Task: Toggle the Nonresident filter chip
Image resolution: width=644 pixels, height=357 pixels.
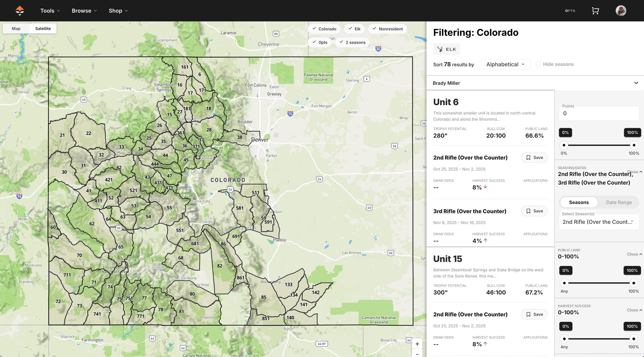Action: tap(387, 29)
